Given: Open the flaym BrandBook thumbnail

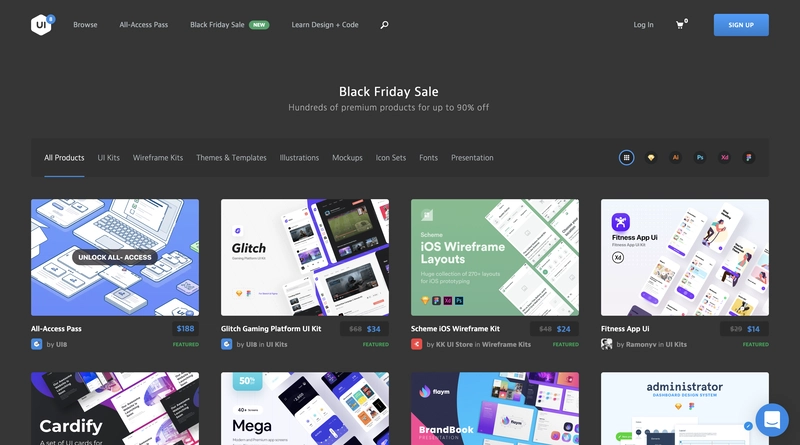Looking at the screenshot, I should point(495,408).
